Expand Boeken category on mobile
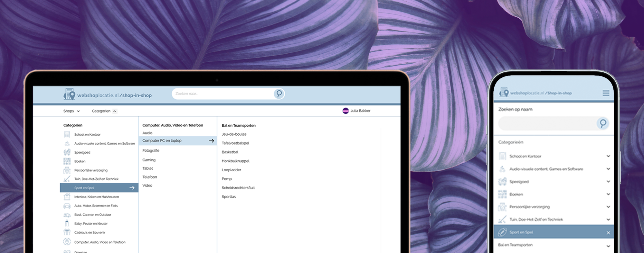The width and height of the screenshot is (644, 253). [608, 194]
